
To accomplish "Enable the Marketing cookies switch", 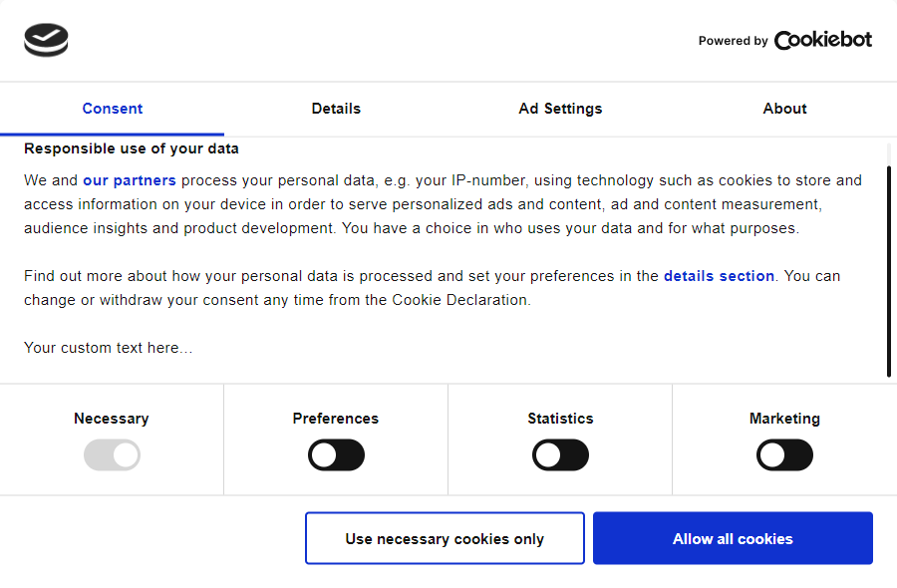I will pos(784,455).
